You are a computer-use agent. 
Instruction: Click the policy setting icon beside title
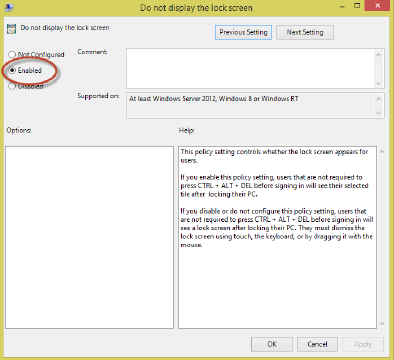(12, 29)
